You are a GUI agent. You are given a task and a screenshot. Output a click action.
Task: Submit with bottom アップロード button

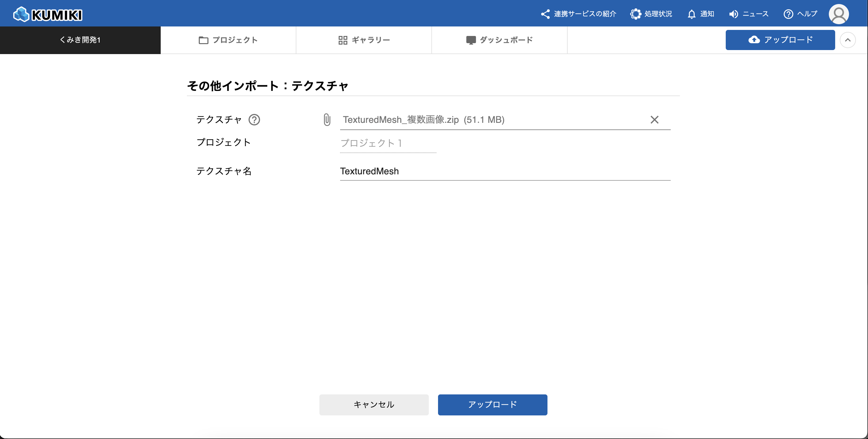coord(492,405)
